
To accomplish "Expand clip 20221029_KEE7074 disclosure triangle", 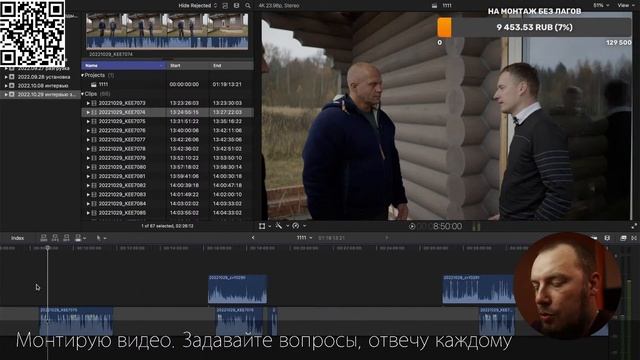I will click(x=88, y=112).
